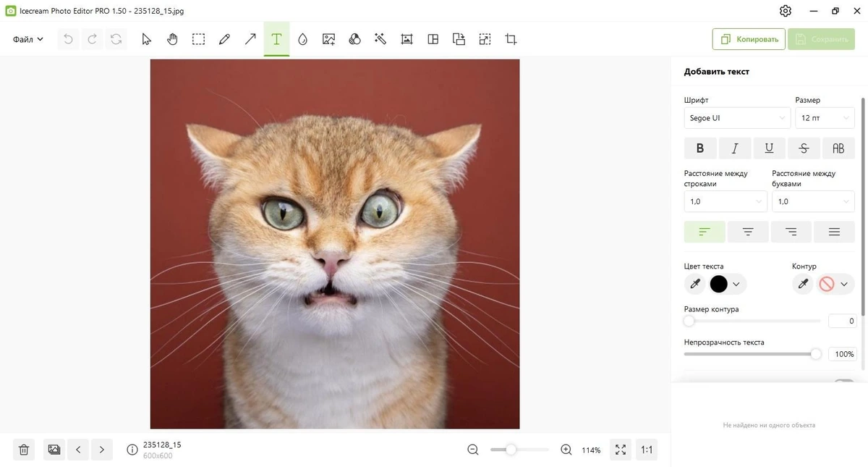The image size is (868, 467).
Task: Pick text color with eyedropper
Action: click(x=695, y=285)
